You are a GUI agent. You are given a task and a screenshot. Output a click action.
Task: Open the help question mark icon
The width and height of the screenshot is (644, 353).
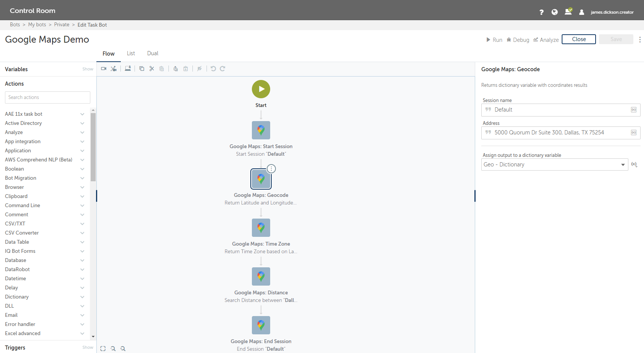[541, 12]
